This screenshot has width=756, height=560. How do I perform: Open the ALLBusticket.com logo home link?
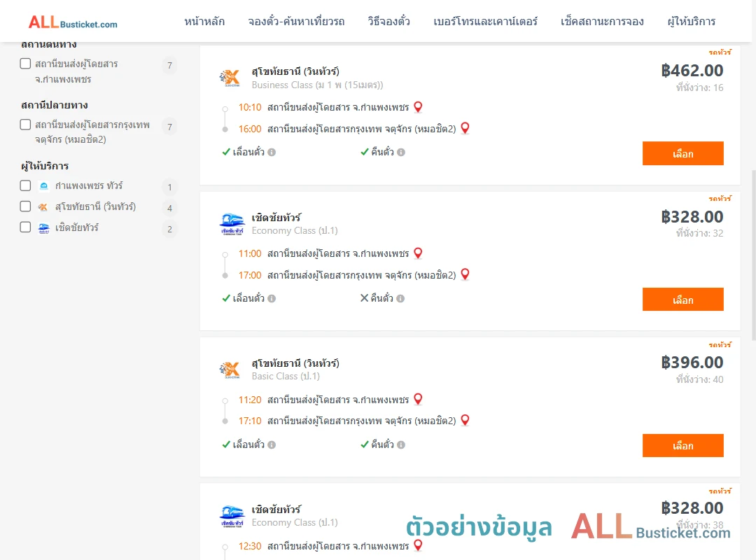coord(73,22)
